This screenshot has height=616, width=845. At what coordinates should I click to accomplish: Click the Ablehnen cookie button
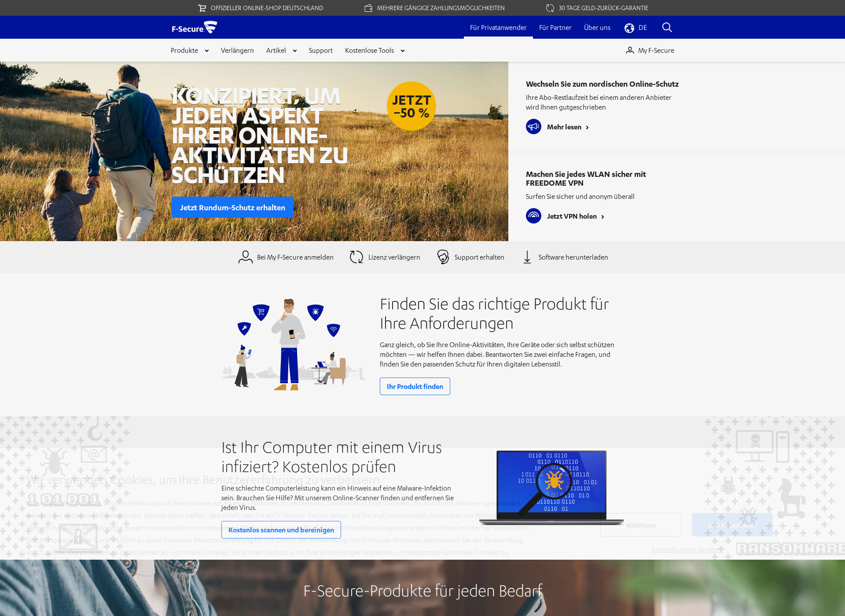(x=641, y=525)
